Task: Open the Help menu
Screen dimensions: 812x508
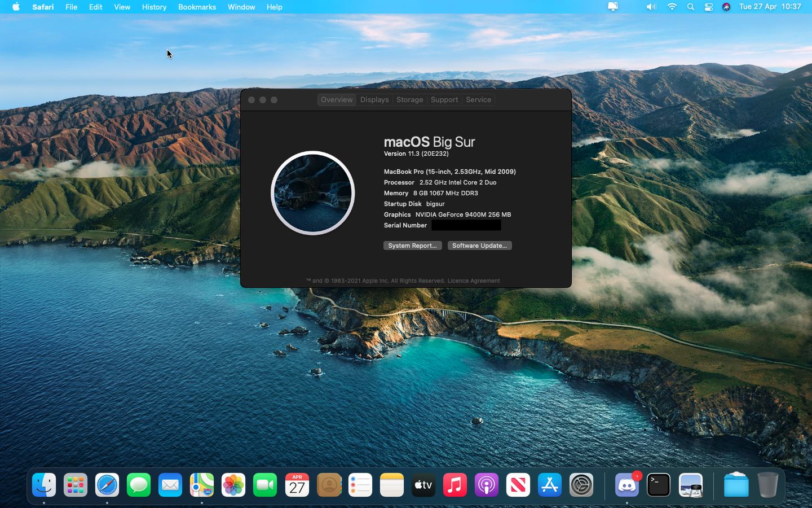Action: point(275,7)
